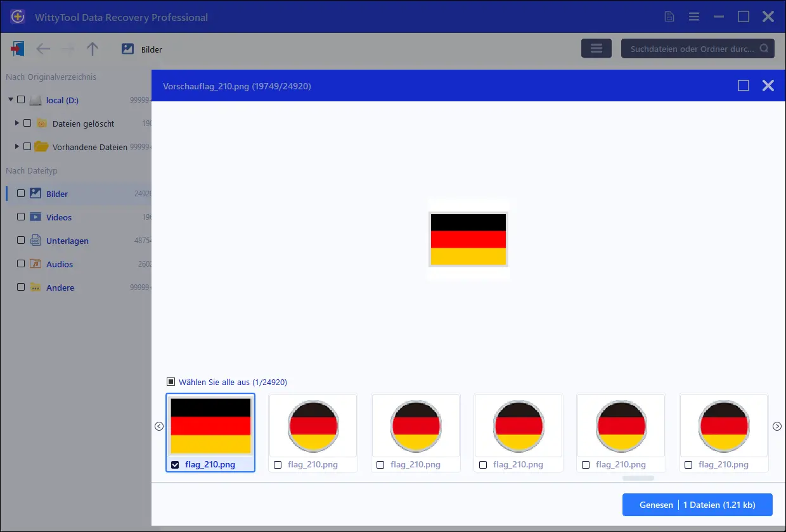Go back using the left arrow
786x532 pixels.
click(x=43, y=49)
